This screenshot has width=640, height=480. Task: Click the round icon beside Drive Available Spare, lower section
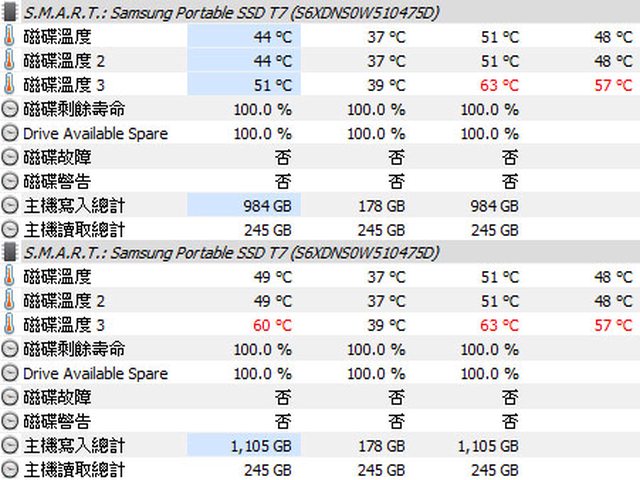[x=11, y=373]
